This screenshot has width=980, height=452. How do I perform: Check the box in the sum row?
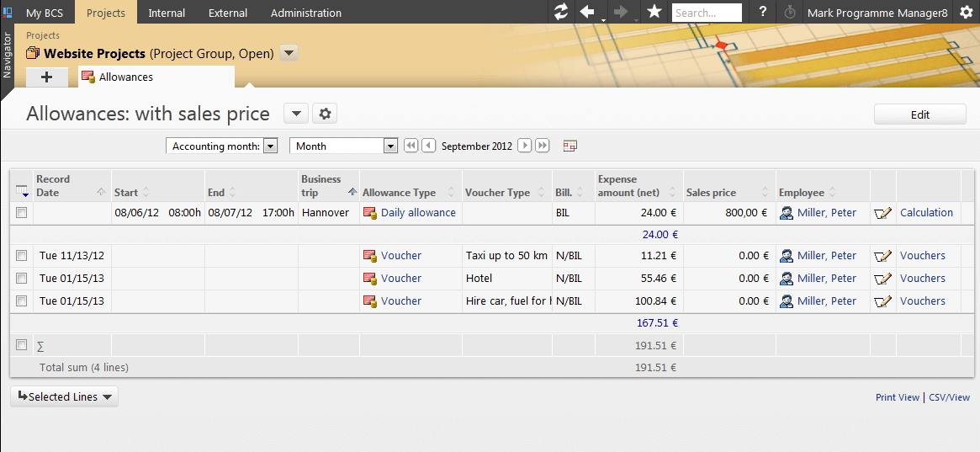(x=22, y=345)
